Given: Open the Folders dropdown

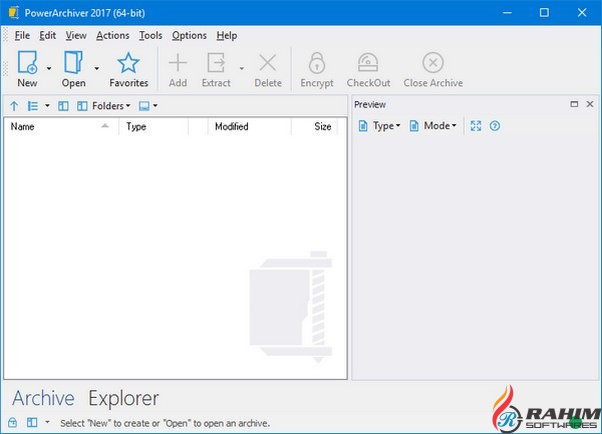Looking at the screenshot, I should pos(104,106).
